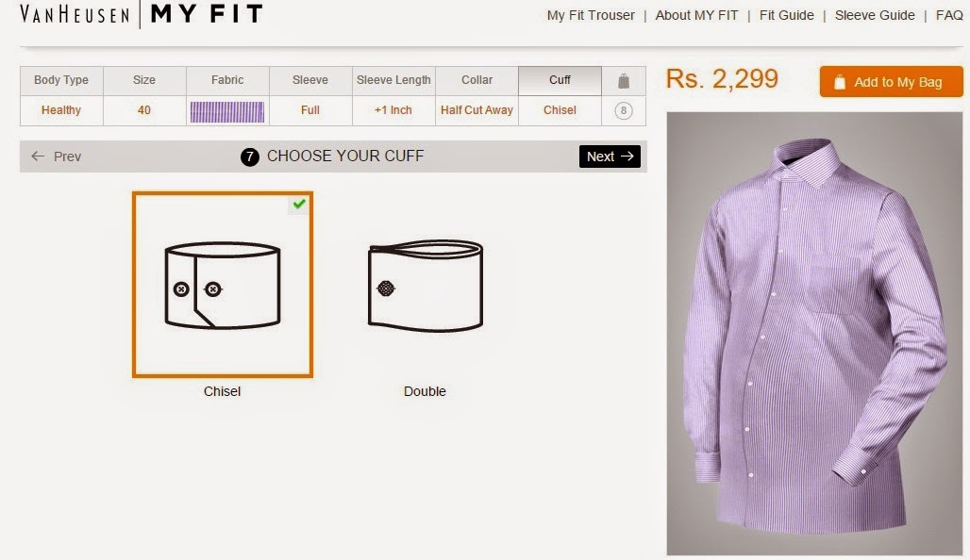Click the purple striped fabric swatch
This screenshot has width=970, height=560.
(x=227, y=112)
